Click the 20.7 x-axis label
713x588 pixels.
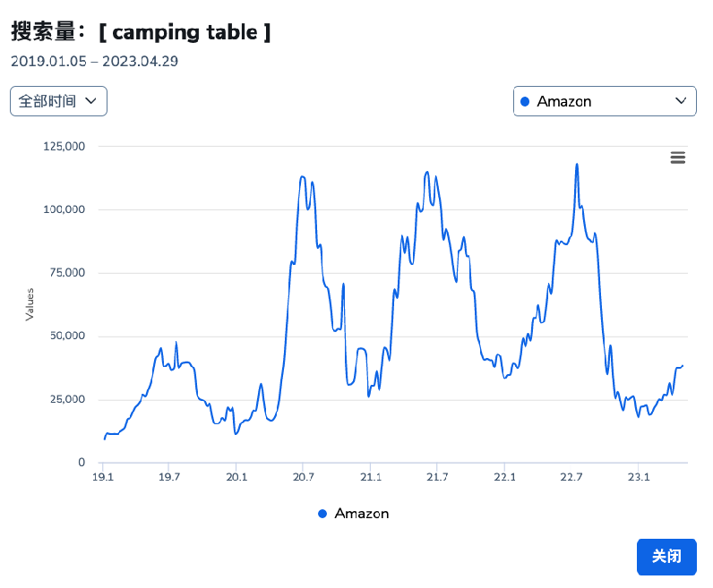pyautogui.click(x=303, y=477)
